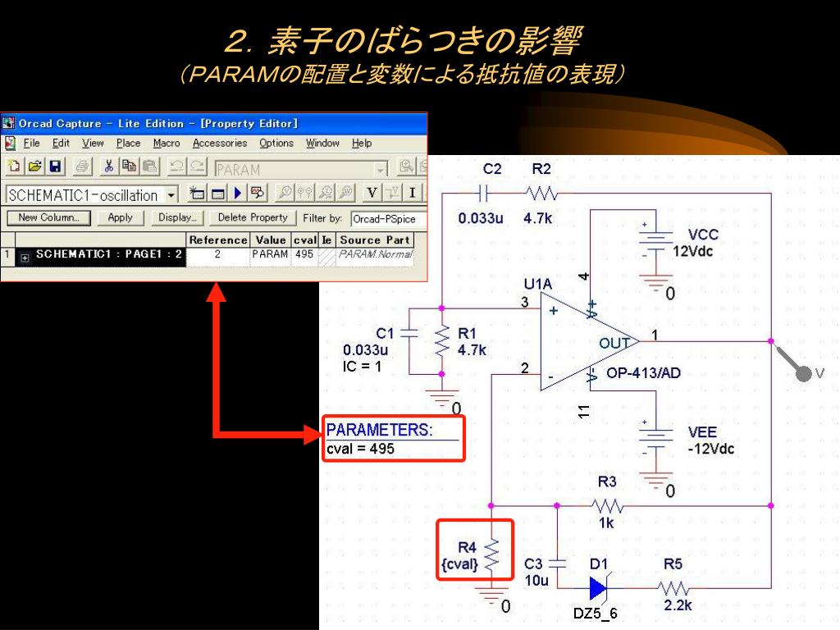
Task: Click the Apply button
Action: [x=120, y=217]
